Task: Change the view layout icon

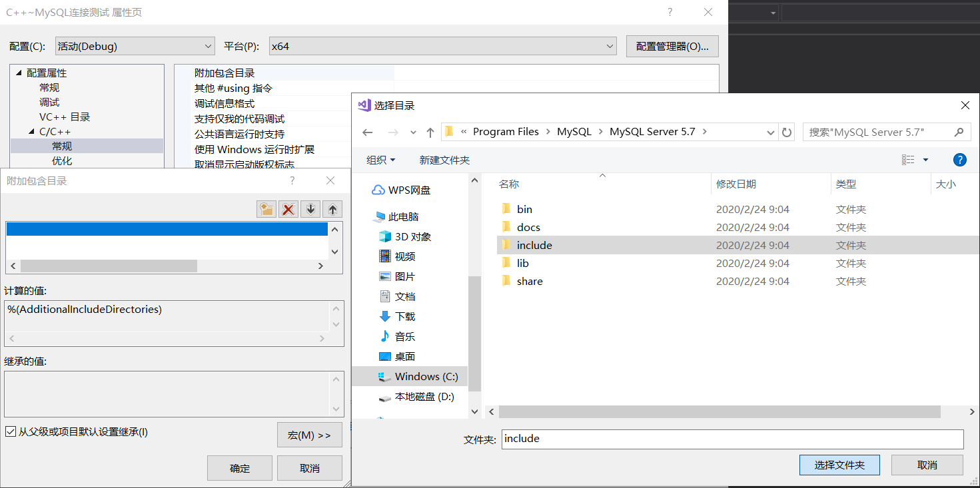Action: pos(908,160)
